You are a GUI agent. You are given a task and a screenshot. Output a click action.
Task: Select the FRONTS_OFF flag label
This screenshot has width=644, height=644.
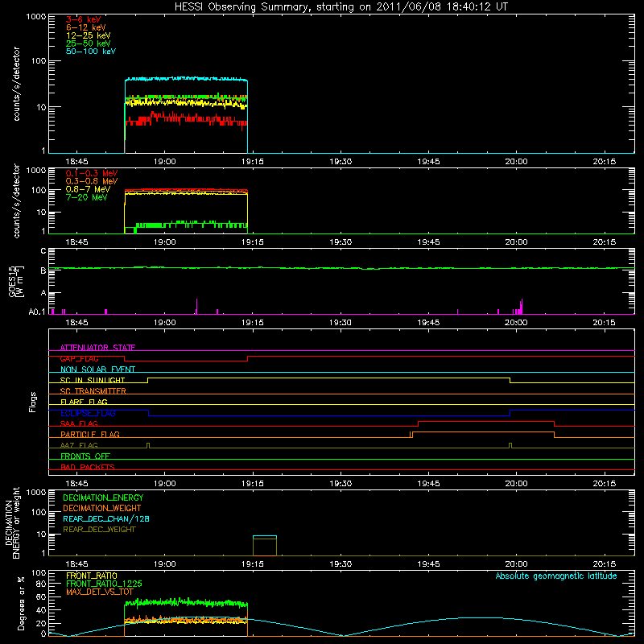click(x=85, y=456)
